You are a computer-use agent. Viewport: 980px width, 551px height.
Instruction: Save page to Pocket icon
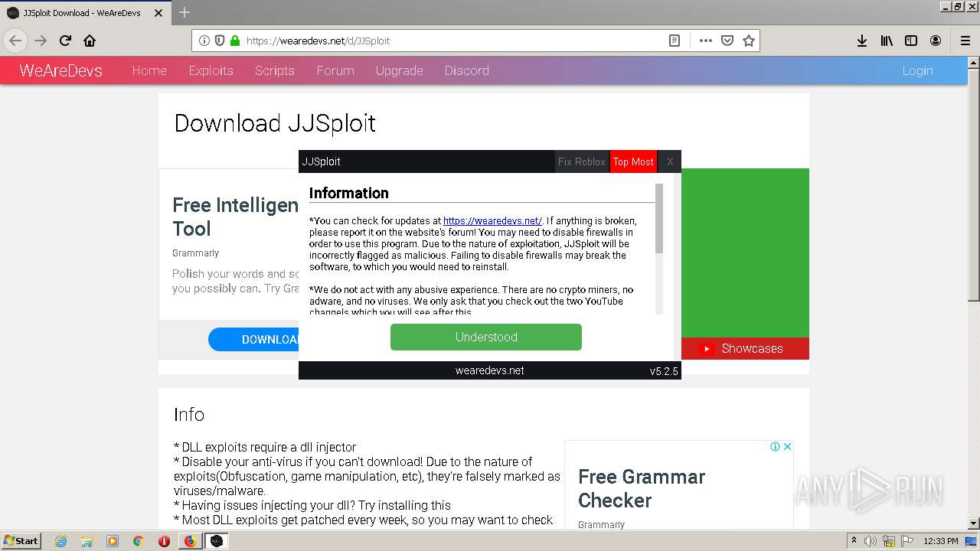[x=727, y=41]
